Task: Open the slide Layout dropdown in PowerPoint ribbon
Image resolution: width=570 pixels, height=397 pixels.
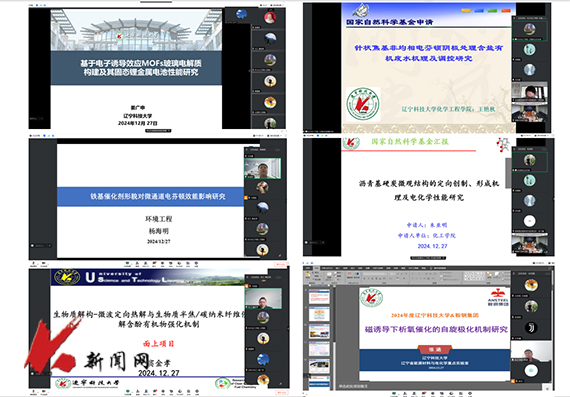Action: click(x=339, y=272)
